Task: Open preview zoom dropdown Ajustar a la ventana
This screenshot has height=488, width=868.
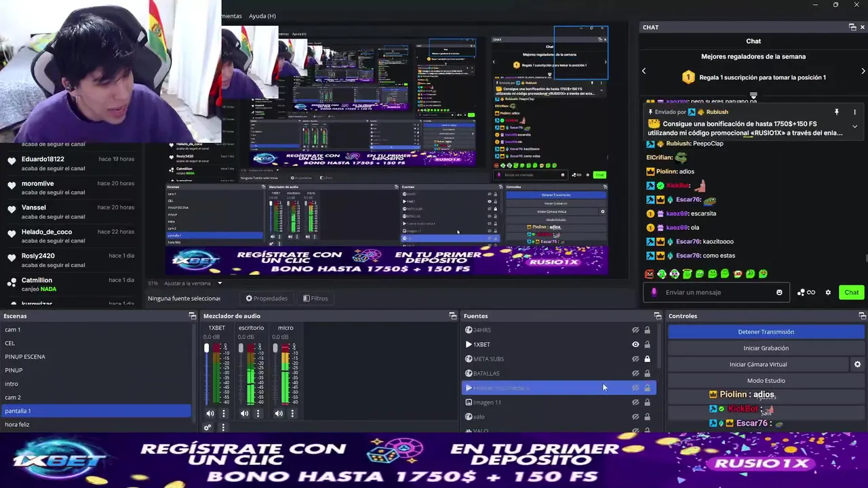Action: (193, 283)
